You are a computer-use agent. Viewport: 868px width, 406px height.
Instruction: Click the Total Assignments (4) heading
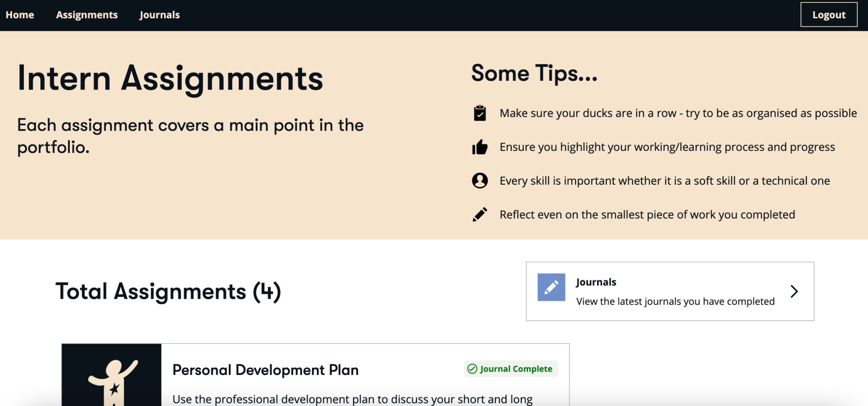point(168,291)
